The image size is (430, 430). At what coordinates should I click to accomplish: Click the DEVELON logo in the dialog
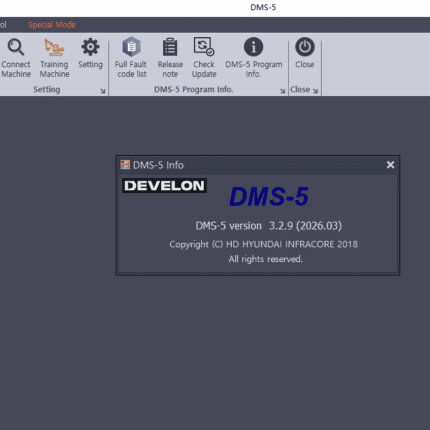tap(165, 186)
